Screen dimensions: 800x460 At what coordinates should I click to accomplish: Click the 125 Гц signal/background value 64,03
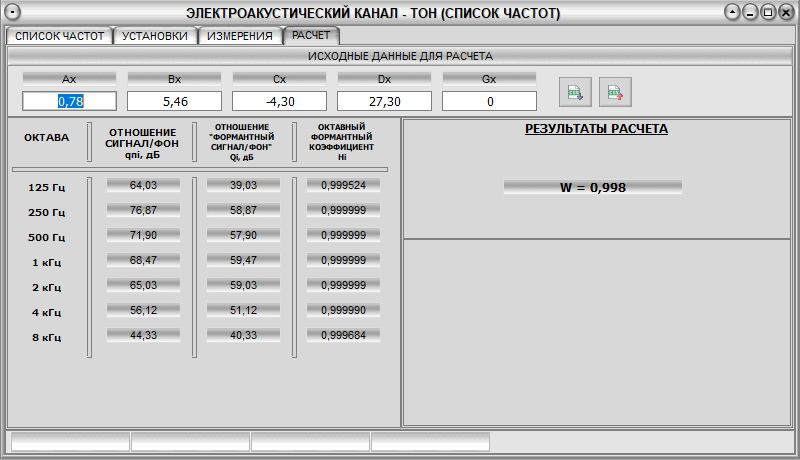(143, 185)
